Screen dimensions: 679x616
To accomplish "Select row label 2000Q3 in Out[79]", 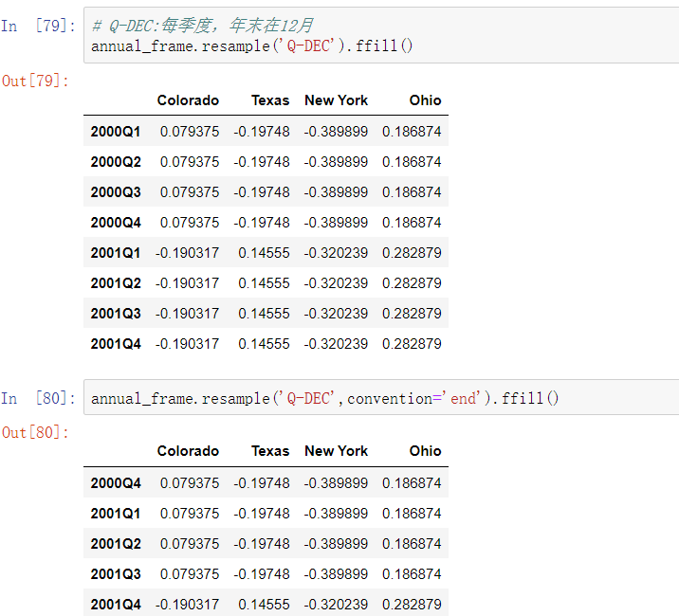I will click(x=116, y=192).
